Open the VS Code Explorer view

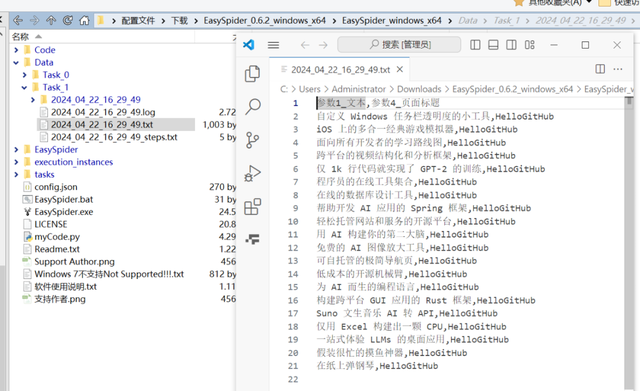coord(252,73)
